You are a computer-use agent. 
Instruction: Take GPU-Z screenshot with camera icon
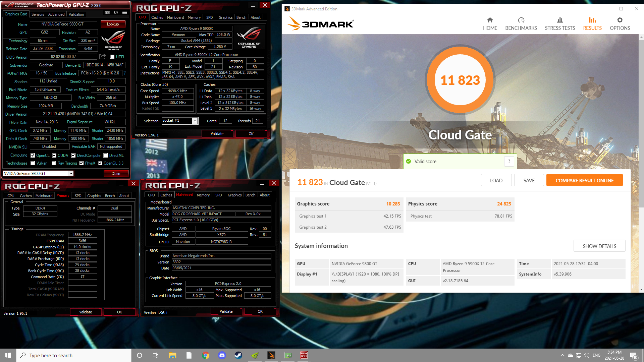pos(107,12)
